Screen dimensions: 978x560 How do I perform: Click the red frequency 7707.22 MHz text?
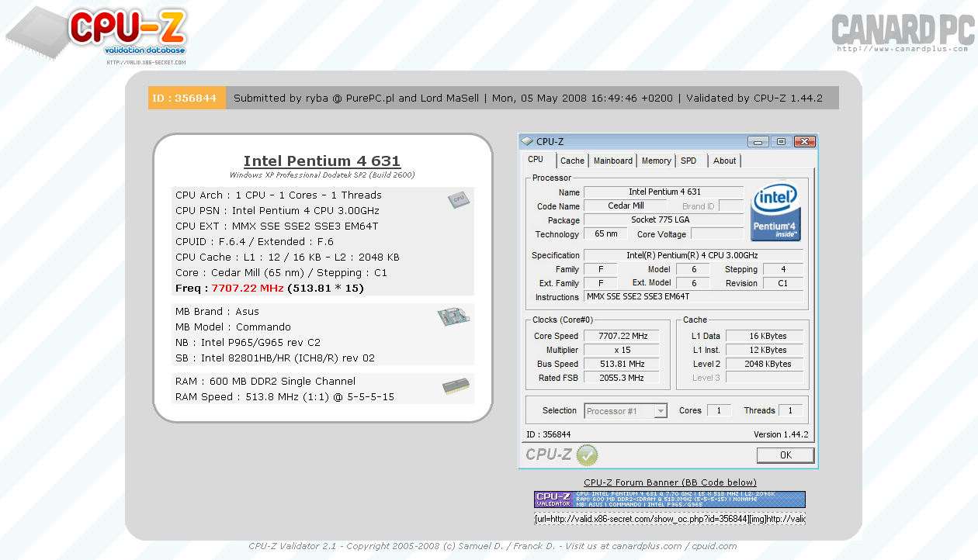tap(248, 289)
